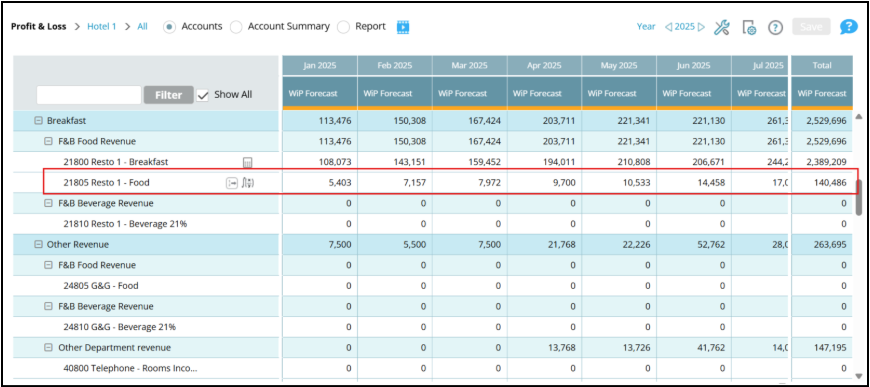The image size is (870, 387).
Task: Click the filter text input field
Action: (89, 95)
